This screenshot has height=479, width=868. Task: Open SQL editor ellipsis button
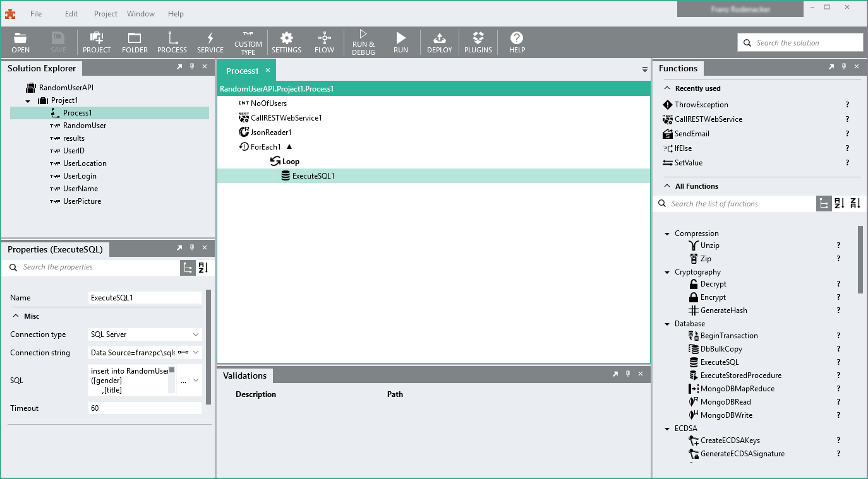coord(183,381)
